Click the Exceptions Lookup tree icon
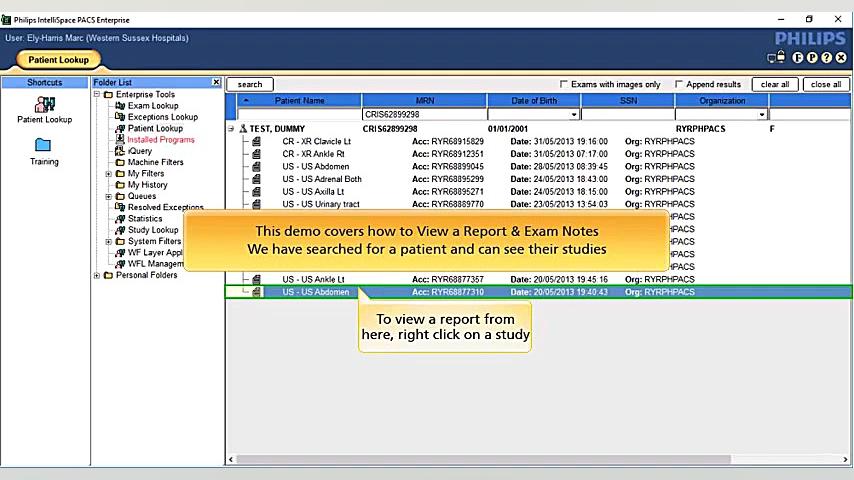Screen dimensions: 854x480 click(x=120, y=117)
